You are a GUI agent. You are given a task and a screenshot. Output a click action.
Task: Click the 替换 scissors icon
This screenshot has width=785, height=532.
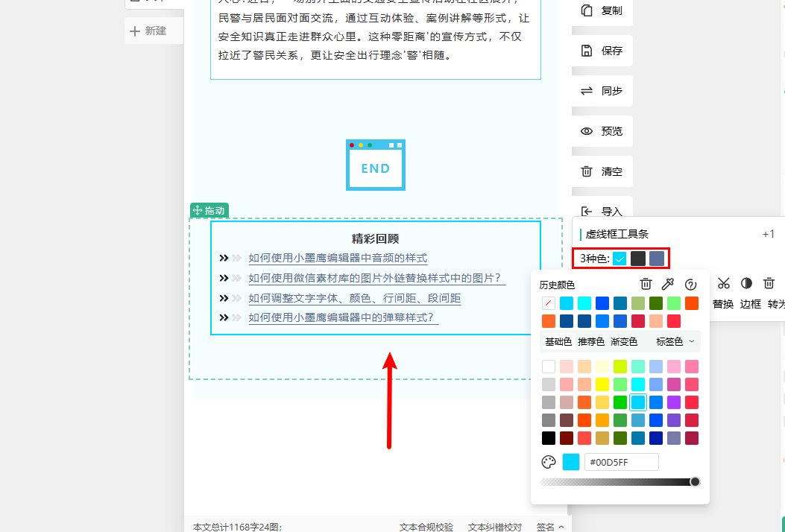[723, 284]
